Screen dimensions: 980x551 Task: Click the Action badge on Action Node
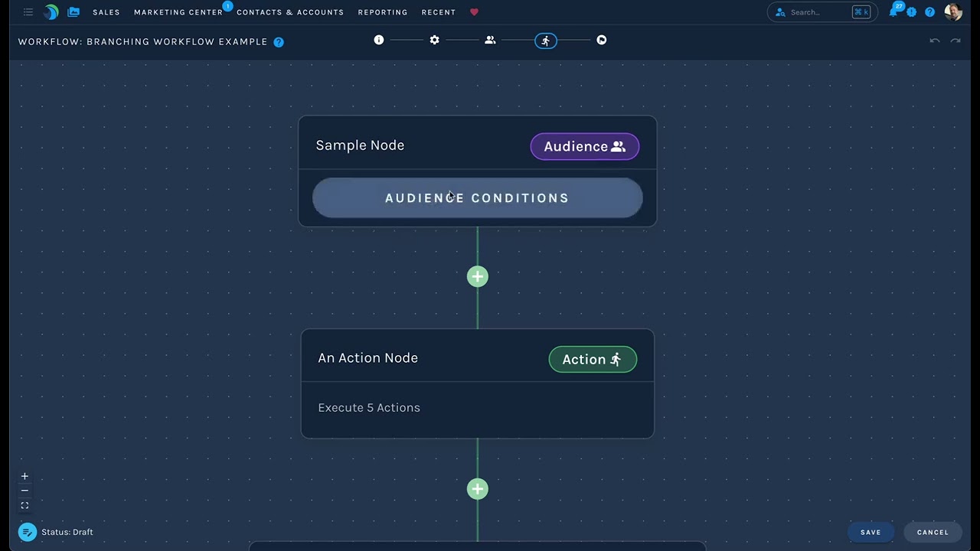[x=593, y=359]
